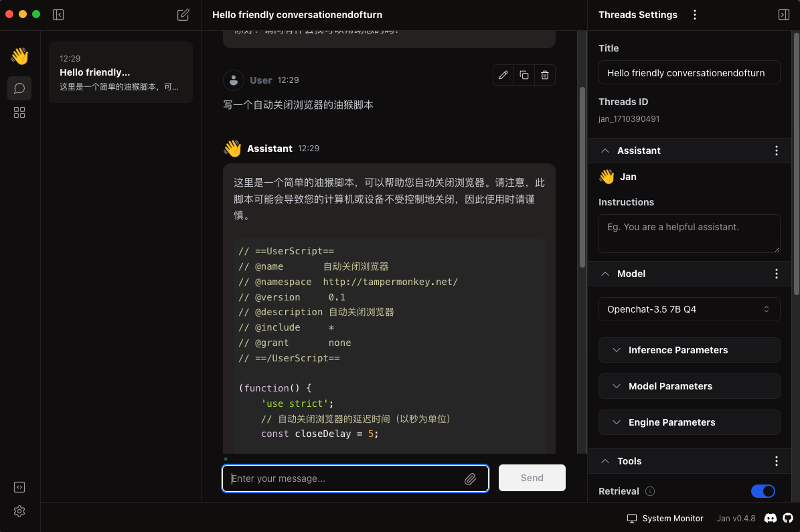This screenshot has height=532, width=800.
Task: Click the @grant none code line
Action: [295, 343]
